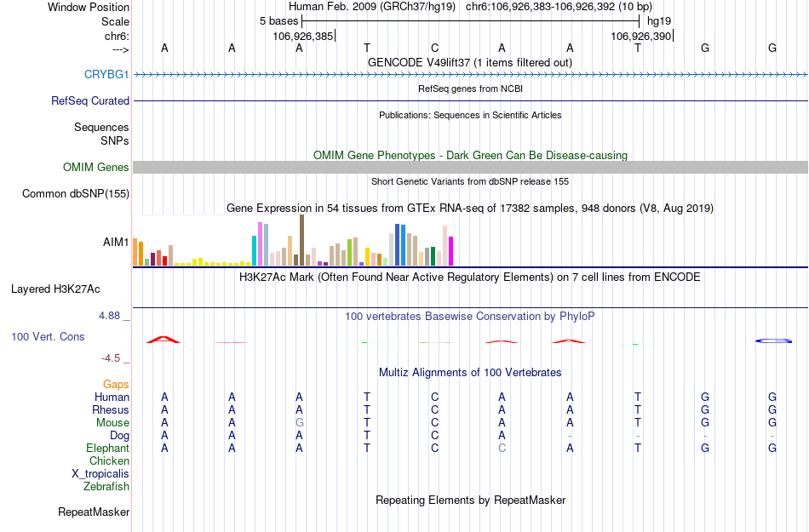Image resolution: width=809 pixels, height=532 pixels.
Task: Click the X_tropicalis species label
Action: point(100,473)
